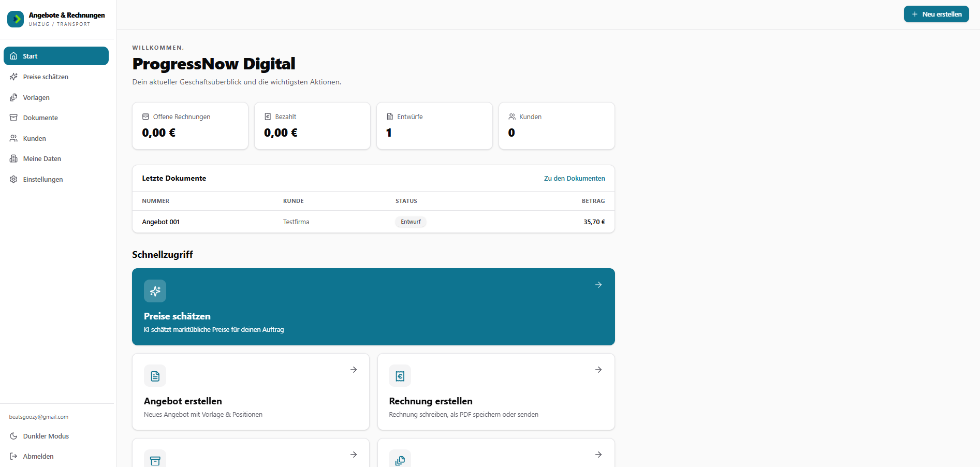Click the Abmelden logout icon
Image resolution: width=980 pixels, height=467 pixels.
[x=14, y=456]
